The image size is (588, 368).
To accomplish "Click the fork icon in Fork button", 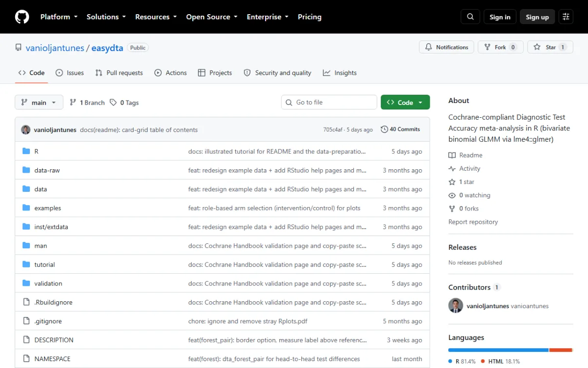I will [x=488, y=47].
